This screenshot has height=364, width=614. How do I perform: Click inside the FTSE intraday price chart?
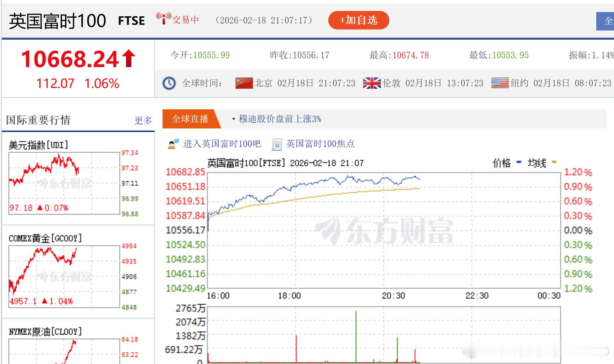point(384,230)
